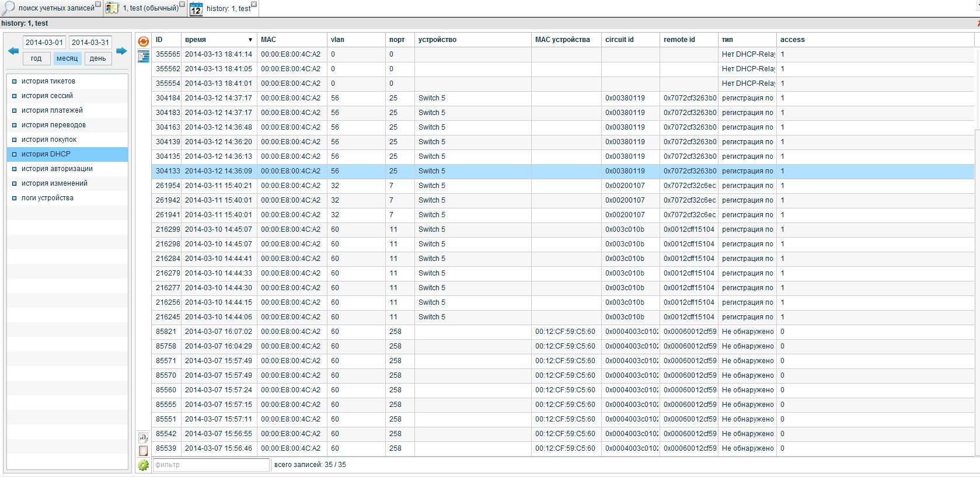Screen dimensions: 980x477
Task: Click the clipboard copy icon
Action: pos(143,451)
